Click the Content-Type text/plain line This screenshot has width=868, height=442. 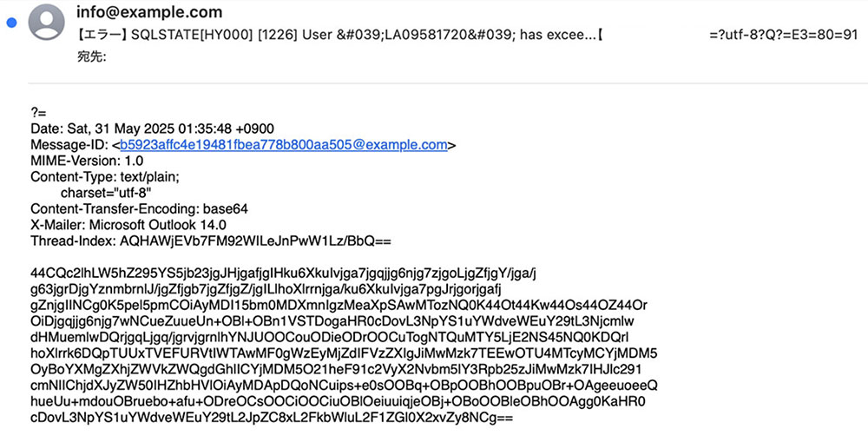tap(105, 176)
